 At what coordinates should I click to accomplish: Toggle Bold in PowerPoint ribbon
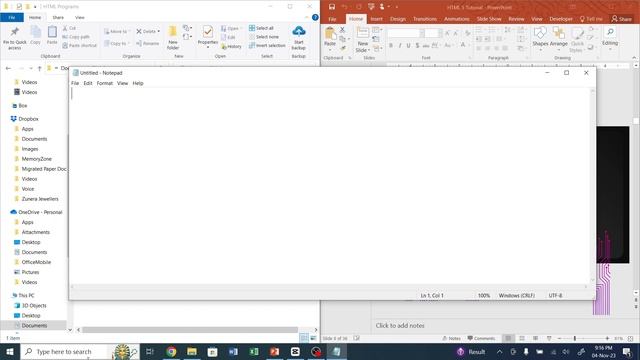point(391,46)
